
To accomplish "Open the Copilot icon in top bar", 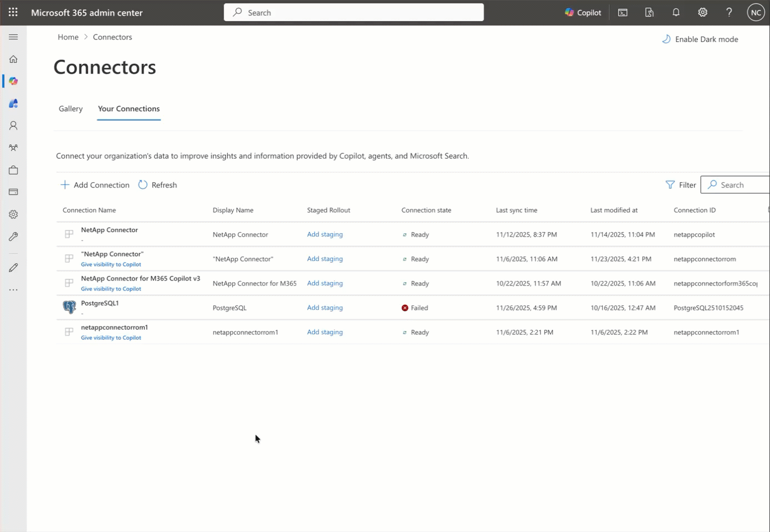I will (x=582, y=12).
